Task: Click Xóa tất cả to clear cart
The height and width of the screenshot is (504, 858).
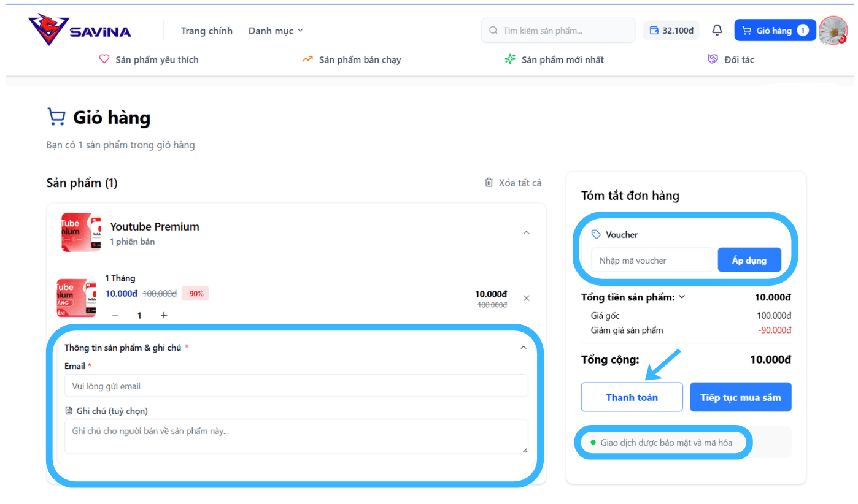Action: [513, 183]
